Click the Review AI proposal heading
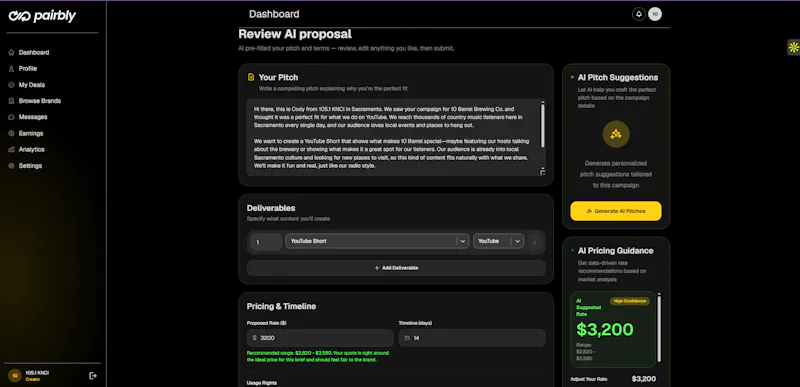This screenshot has height=387, width=800. (x=295, y=34)
